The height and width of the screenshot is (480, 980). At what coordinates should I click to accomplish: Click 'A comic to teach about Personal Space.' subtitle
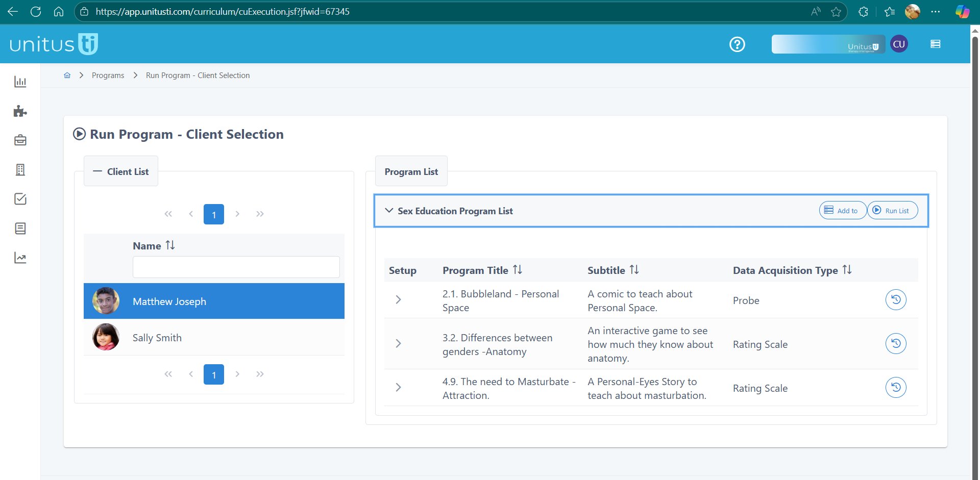coord(640,300)
